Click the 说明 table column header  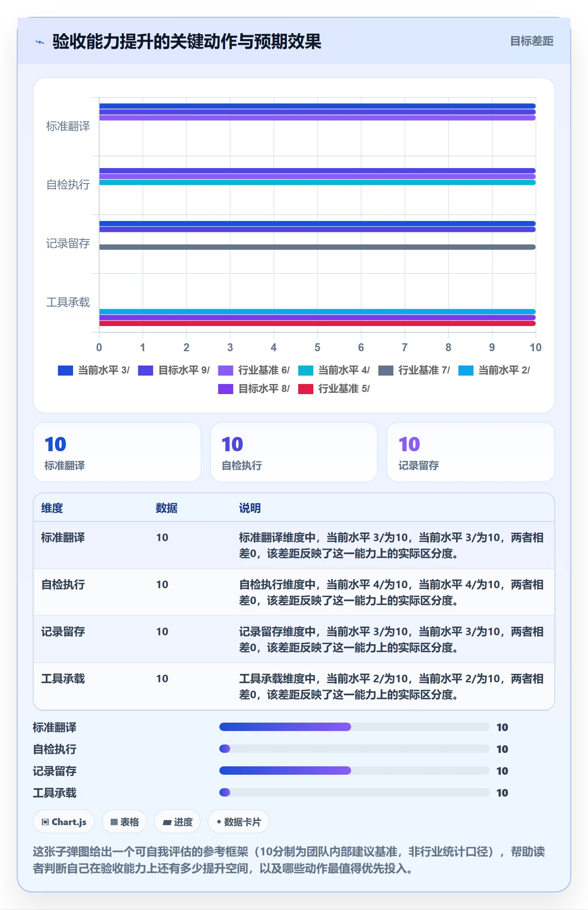coord(250,508)
